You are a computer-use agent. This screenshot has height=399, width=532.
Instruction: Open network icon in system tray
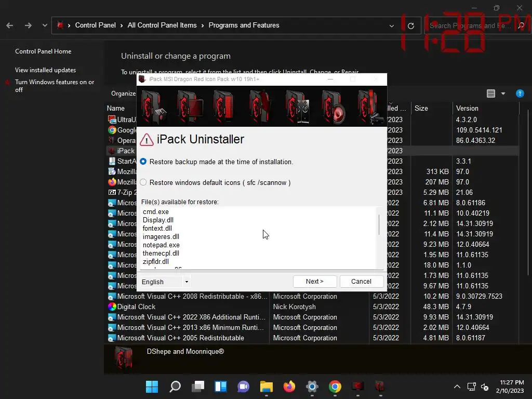(x=471, y=387)
